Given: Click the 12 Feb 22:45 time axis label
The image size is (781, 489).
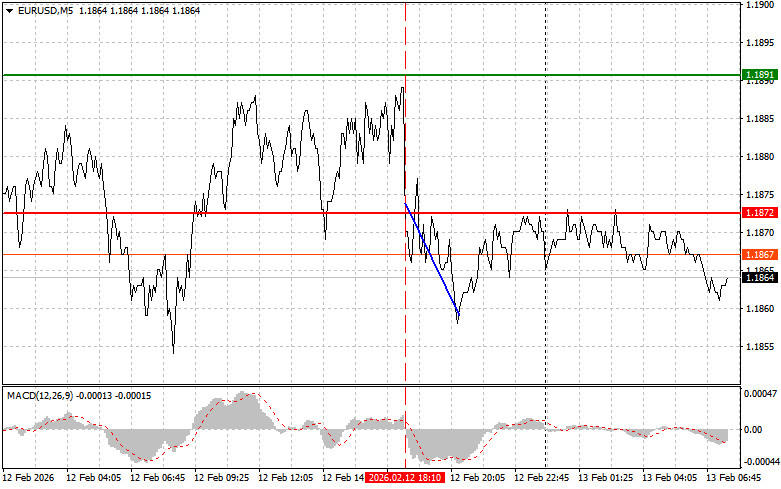Looking at the screenshot, I should [x=541, y=478].
